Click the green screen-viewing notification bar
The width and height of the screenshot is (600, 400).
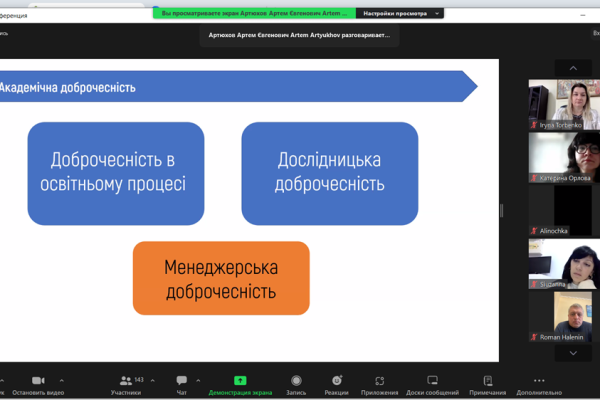(x=255, y=14)
